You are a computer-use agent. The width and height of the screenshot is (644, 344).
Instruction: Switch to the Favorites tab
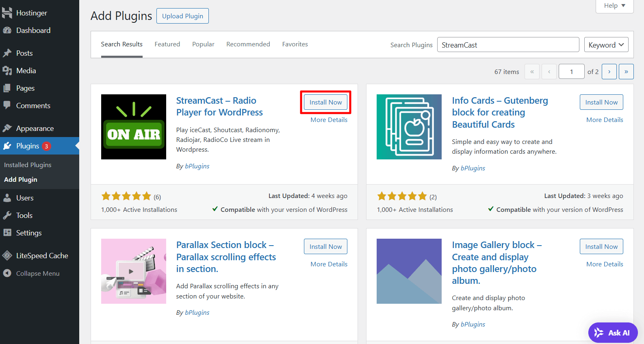pos(295,44)
